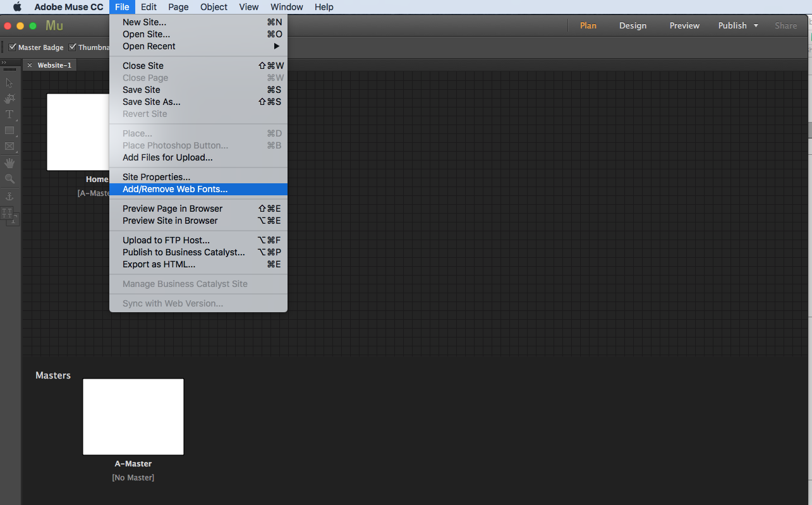Image resolution: width=812 pixels, height=505 pixels.
Task: Select the Anchor tool
Action: tap(9, 197)
